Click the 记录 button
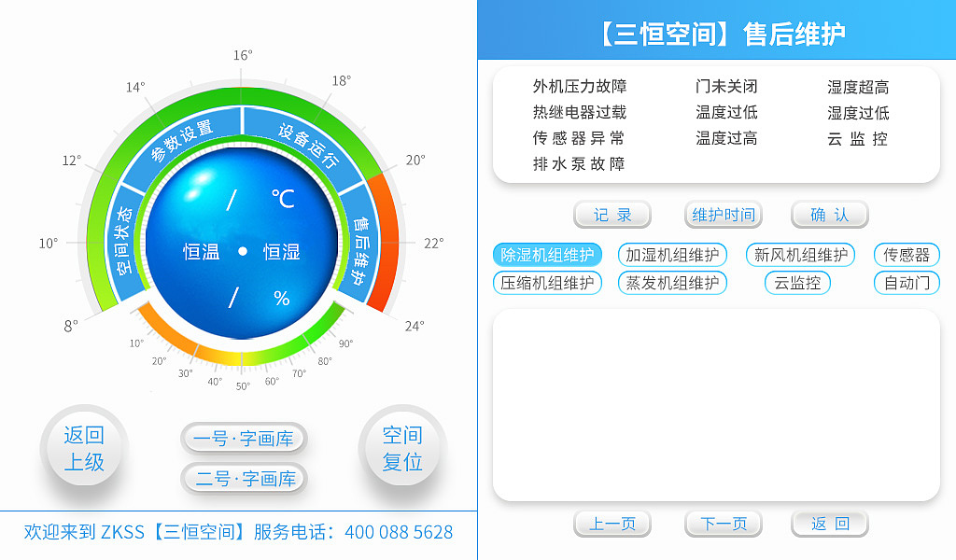This screenshot has height=560, width=956. tap(612, 215)
